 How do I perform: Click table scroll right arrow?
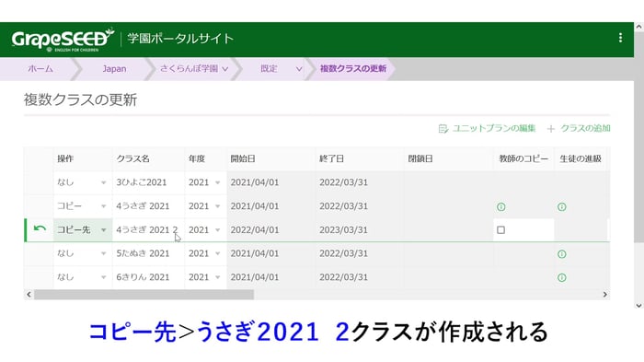pyautogui.click(x=605, y=295)
